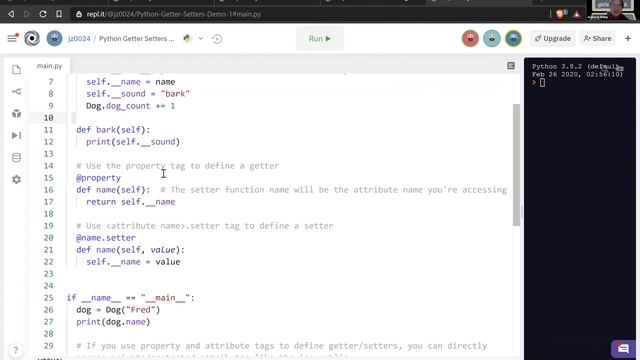This screenshot has height=360, width=640.
Task: Click the bookmark icon in browser bar
Action: coord(59,14)
